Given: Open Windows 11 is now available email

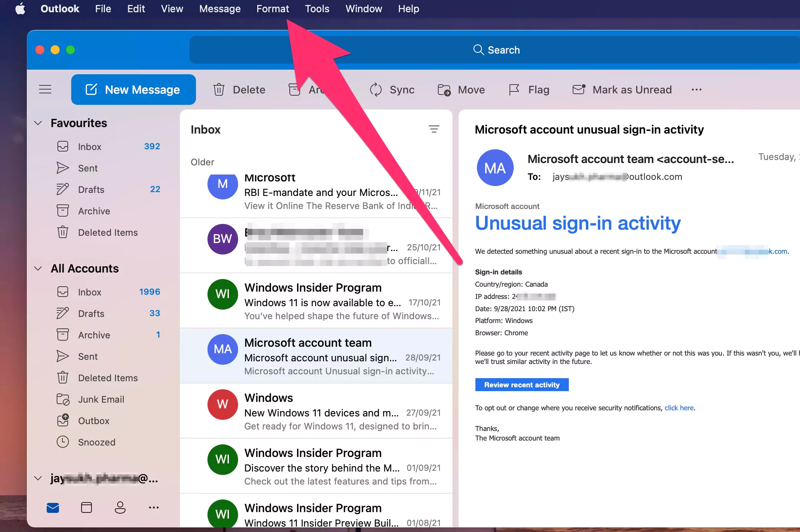Looking at the screenshot, I should 316,301.
